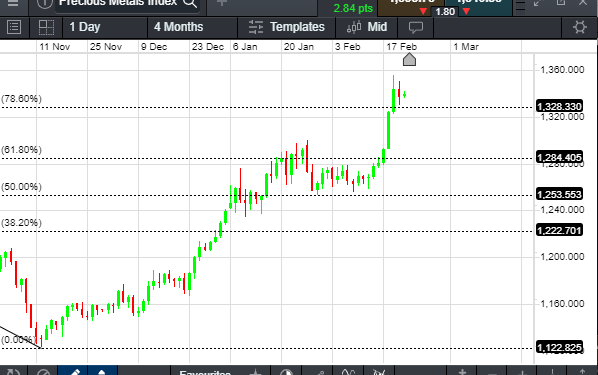
Task: Click the star icon beside Favourites
Action: [x=255, y=372]
